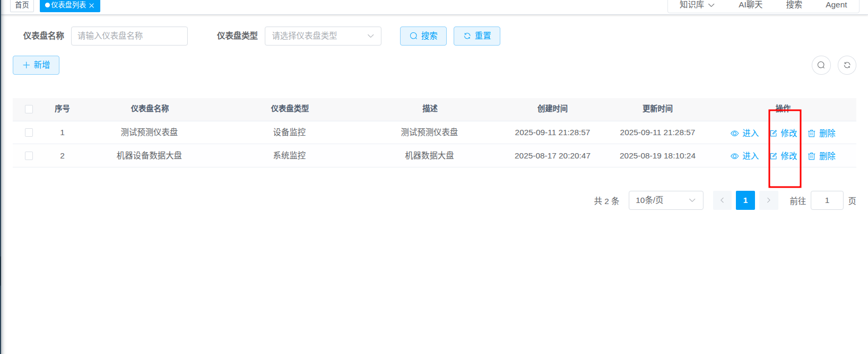Check the box for row 1
This screenshot has height=354, width=868.
point(29,132)
